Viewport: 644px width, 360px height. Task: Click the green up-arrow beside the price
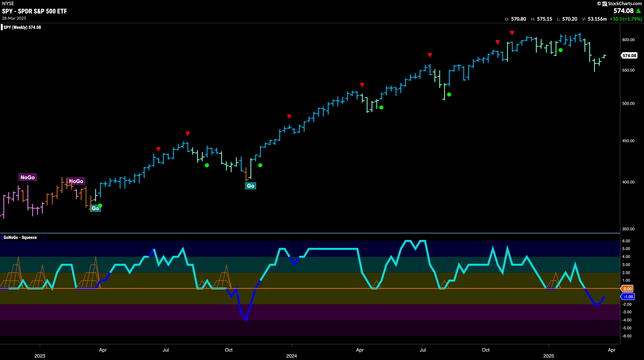(639, 11)
